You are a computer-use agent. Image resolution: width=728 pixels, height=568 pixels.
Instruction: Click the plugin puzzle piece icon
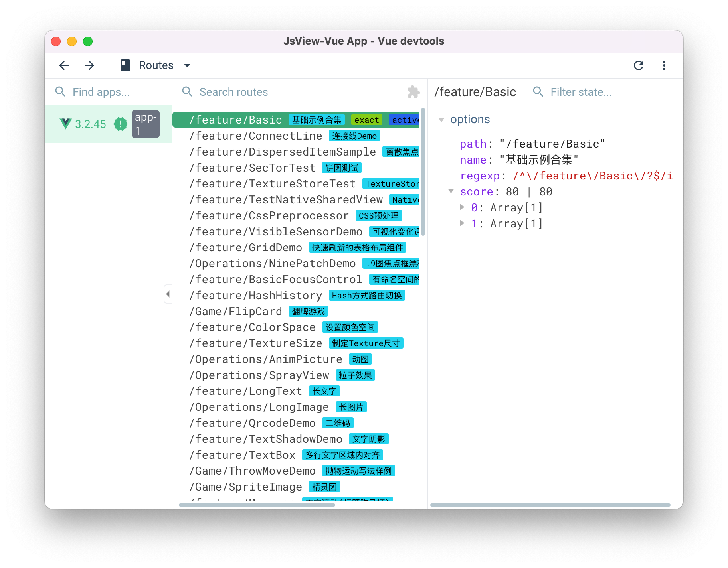(x=413, y=92)
